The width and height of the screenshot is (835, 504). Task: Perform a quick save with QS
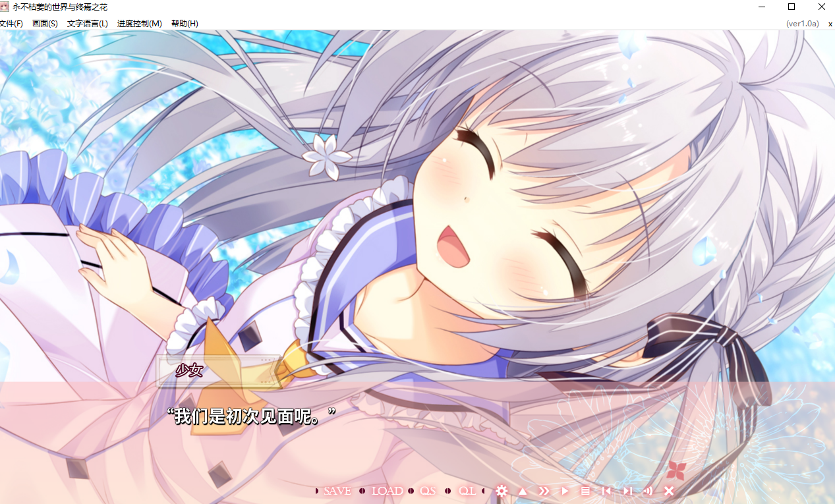(426, 490)
